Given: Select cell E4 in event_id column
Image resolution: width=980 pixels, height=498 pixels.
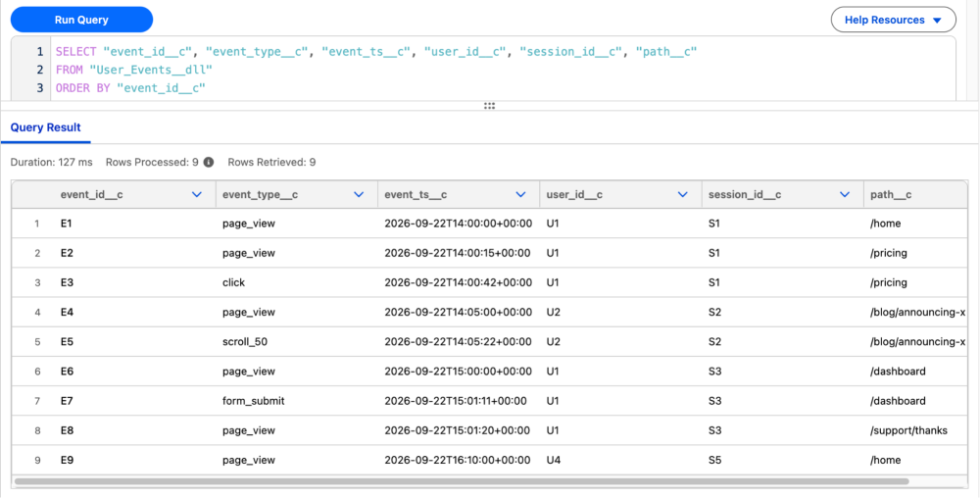Looking at the screenshot, I should point(67,312).
